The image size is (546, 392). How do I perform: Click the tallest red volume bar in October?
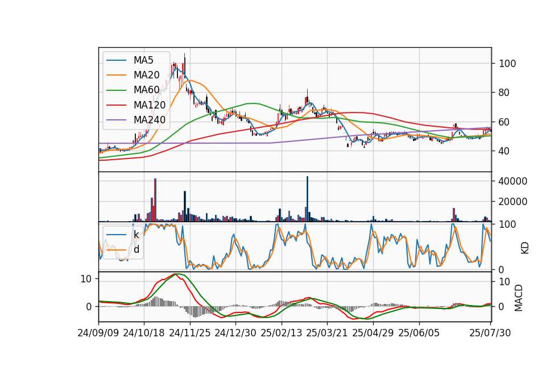point(155,200)
